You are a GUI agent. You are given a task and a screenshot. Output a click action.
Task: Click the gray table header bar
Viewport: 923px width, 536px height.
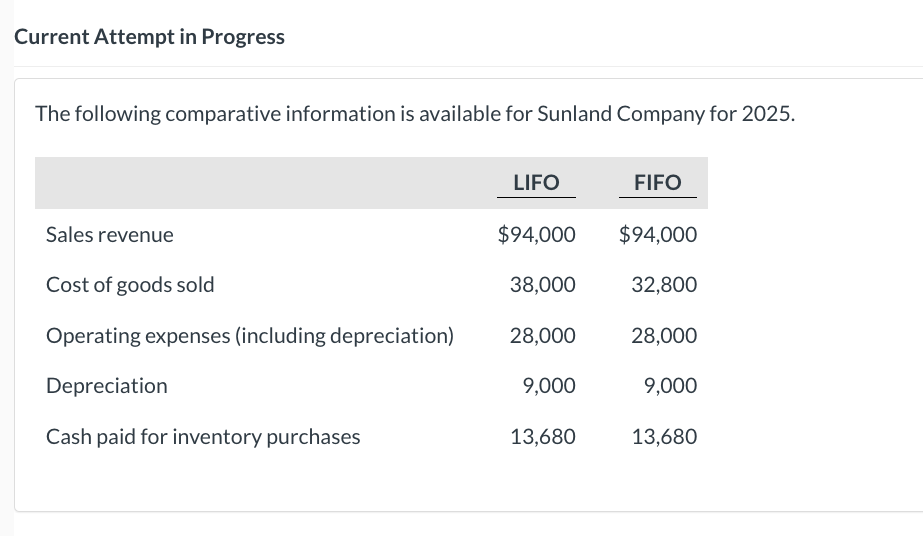pyautogui.click(x=260, y=183)
